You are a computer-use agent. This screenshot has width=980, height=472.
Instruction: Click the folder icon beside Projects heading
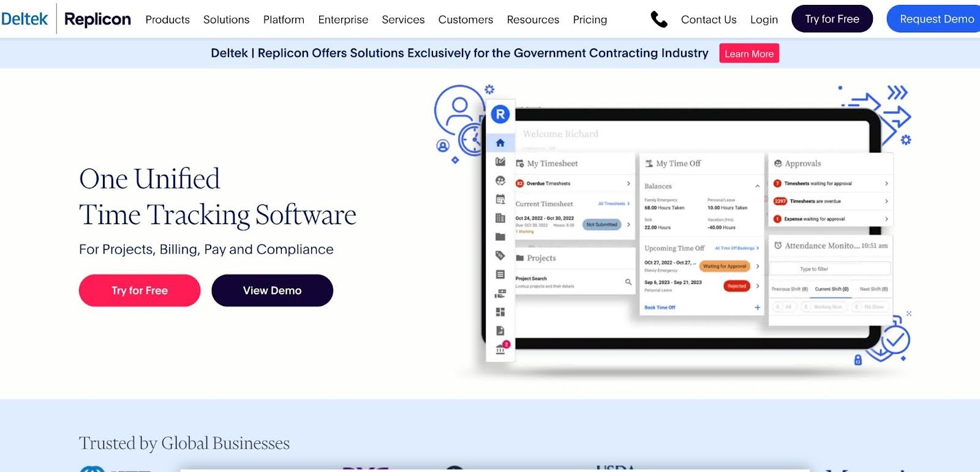click(x=520, y=258)
